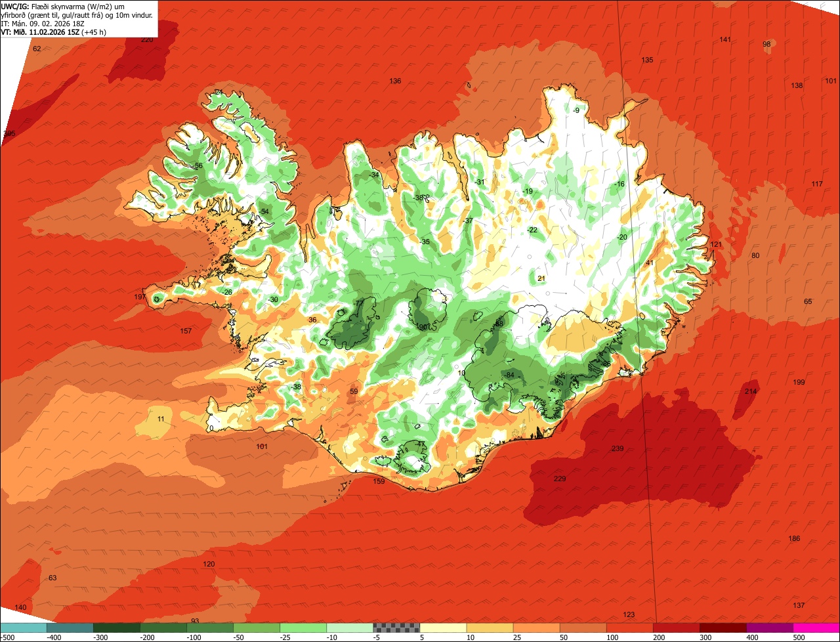Pick the -50 to -25 legend swatch

pos(257,628)
